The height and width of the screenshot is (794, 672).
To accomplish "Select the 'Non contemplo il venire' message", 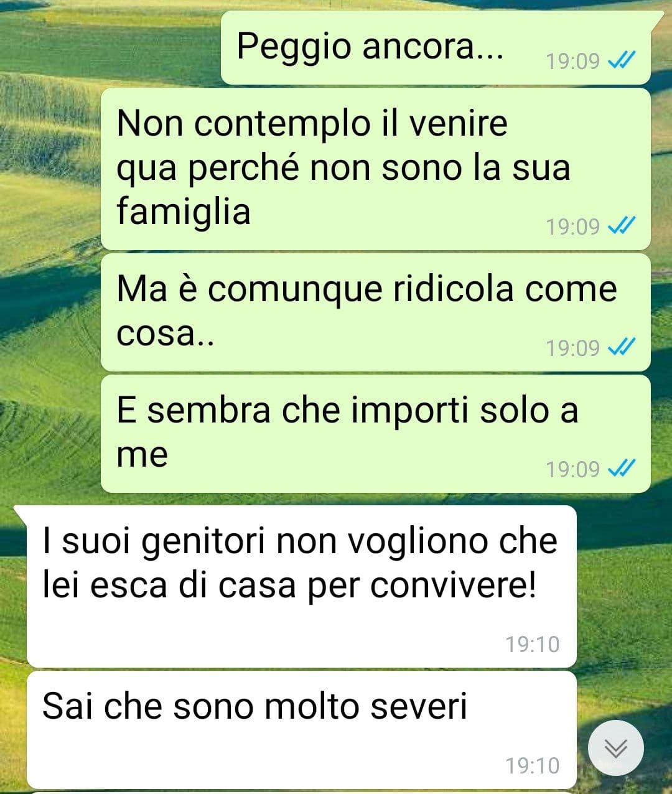I will coord(376,169).
